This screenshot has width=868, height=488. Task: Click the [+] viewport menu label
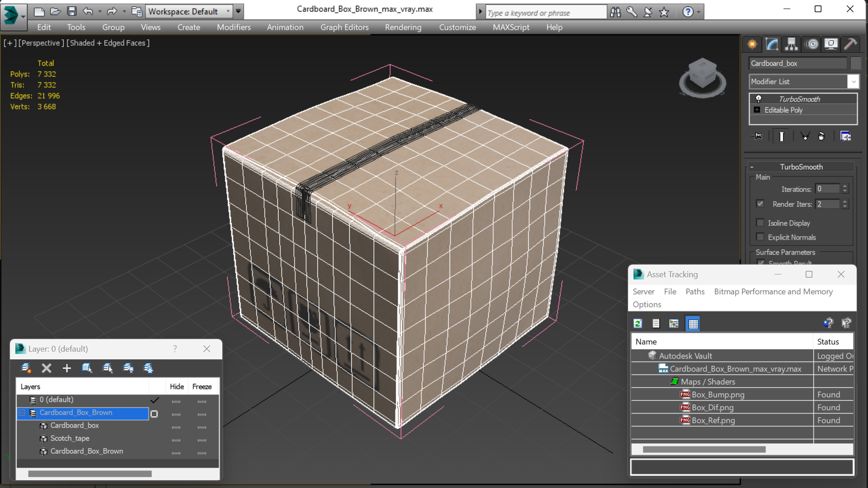[x=10, y=43]
